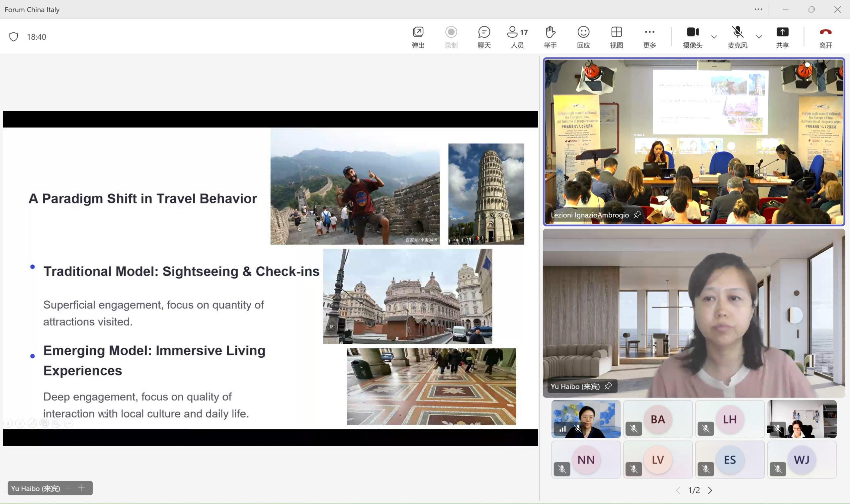
Task: Expand camera options arrow beside 摄像头
Action: [714, 37]
